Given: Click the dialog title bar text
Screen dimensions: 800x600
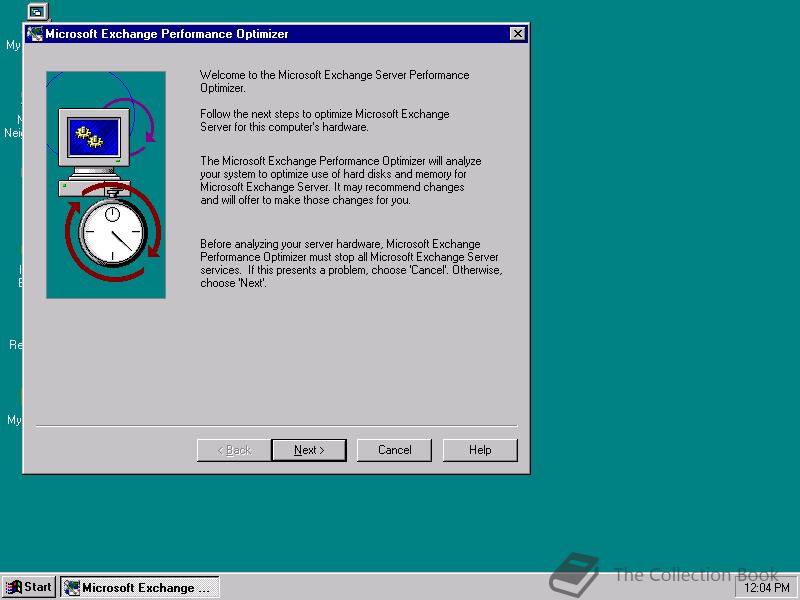Looking at the screenshot, I should (167, 34).
